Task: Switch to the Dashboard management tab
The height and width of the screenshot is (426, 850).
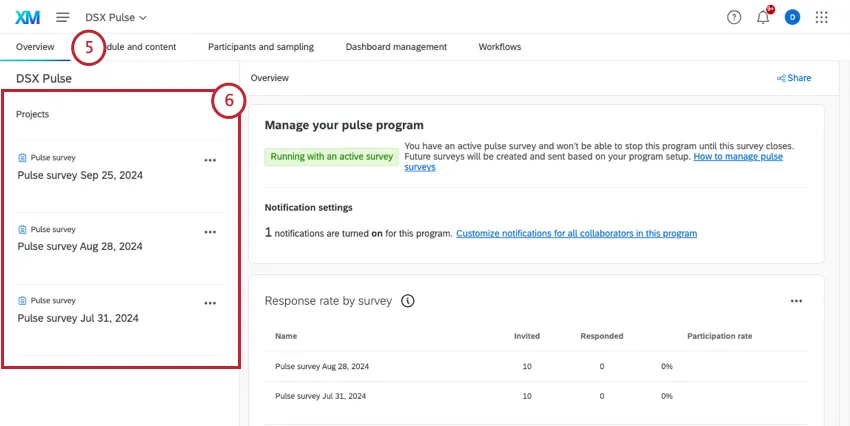Action: (396, 47)
